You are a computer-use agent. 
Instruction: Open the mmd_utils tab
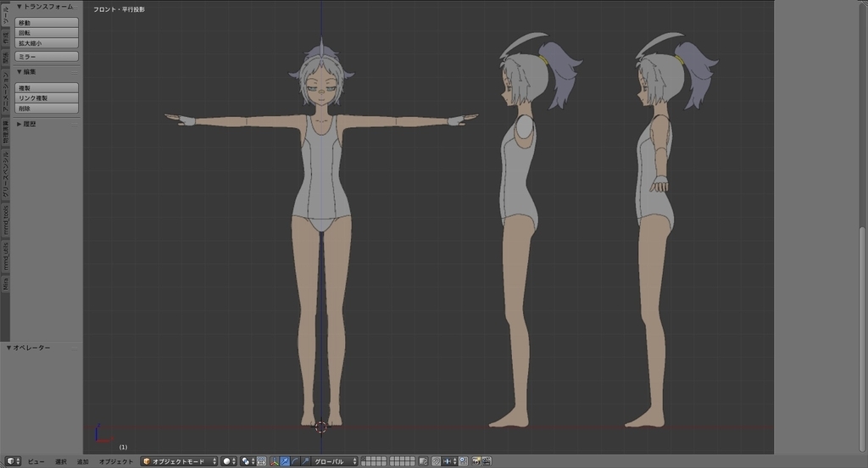(5, 256)
